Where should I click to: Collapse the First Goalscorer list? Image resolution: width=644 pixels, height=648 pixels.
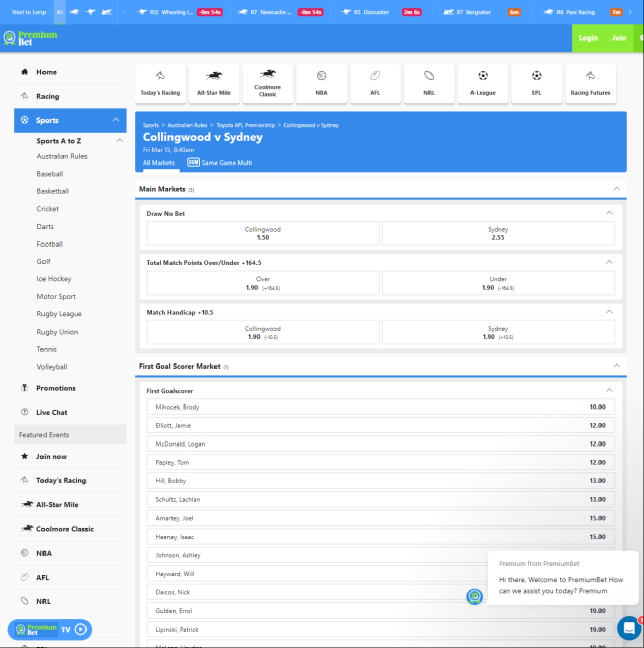[x=609, y=390]
